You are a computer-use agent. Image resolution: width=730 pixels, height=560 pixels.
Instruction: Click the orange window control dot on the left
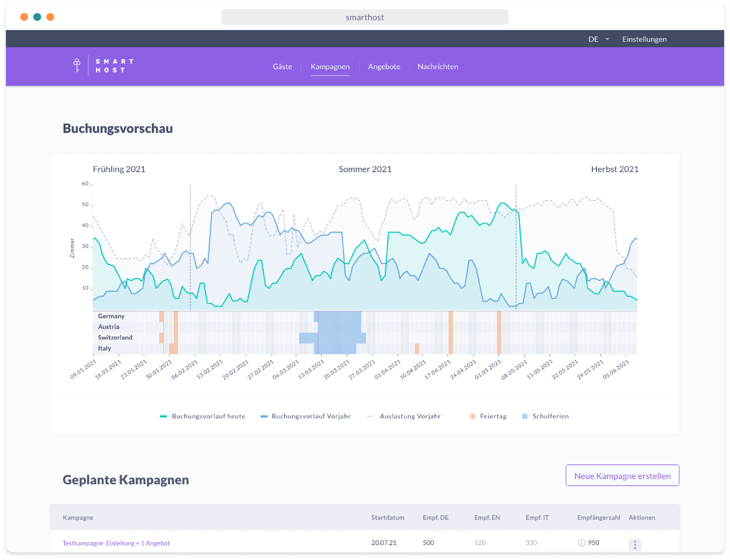click(24, 17)
